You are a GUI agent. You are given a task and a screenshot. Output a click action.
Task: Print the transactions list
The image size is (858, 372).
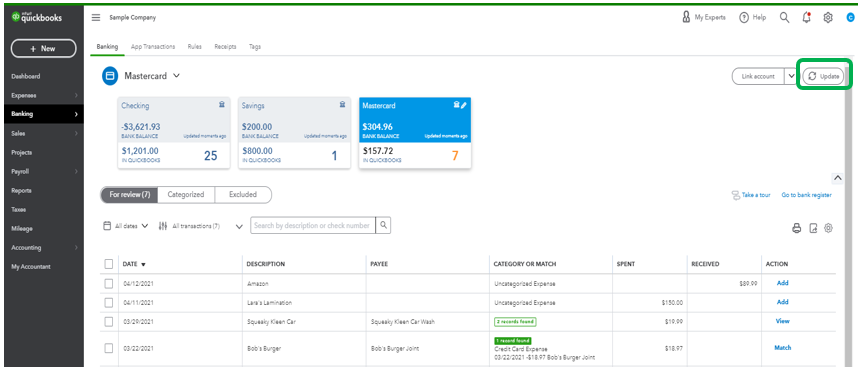coord(797,229)
